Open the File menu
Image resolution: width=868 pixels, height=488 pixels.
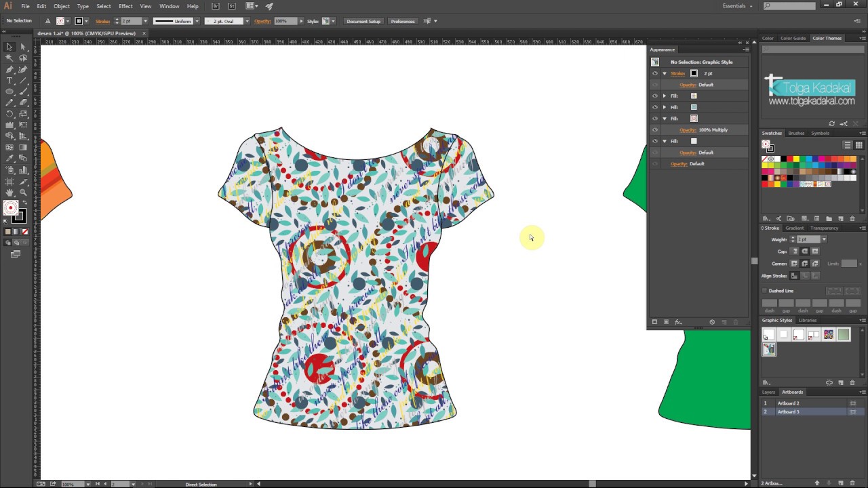25,6
